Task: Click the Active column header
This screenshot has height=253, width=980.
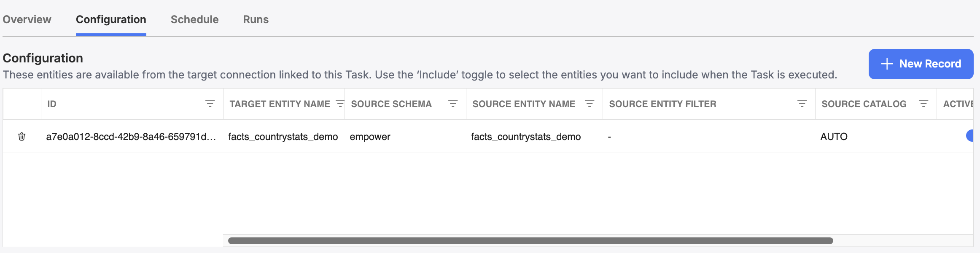Action: 958,104
